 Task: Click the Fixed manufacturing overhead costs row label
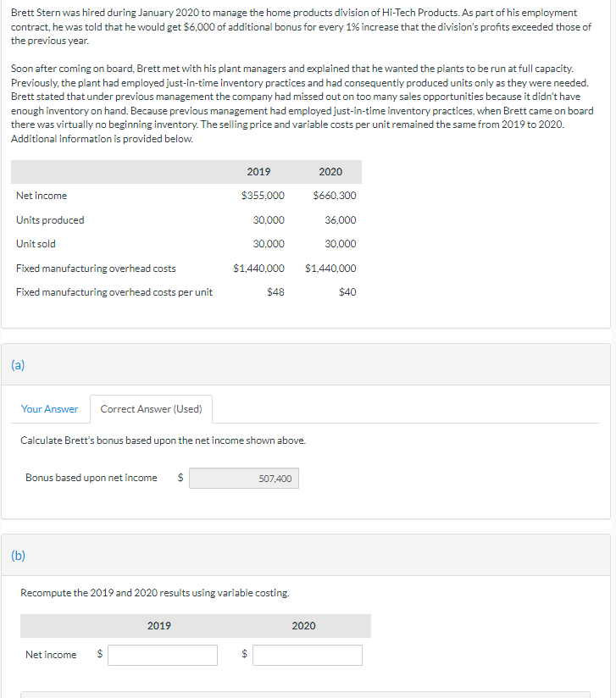coord(96,269)
